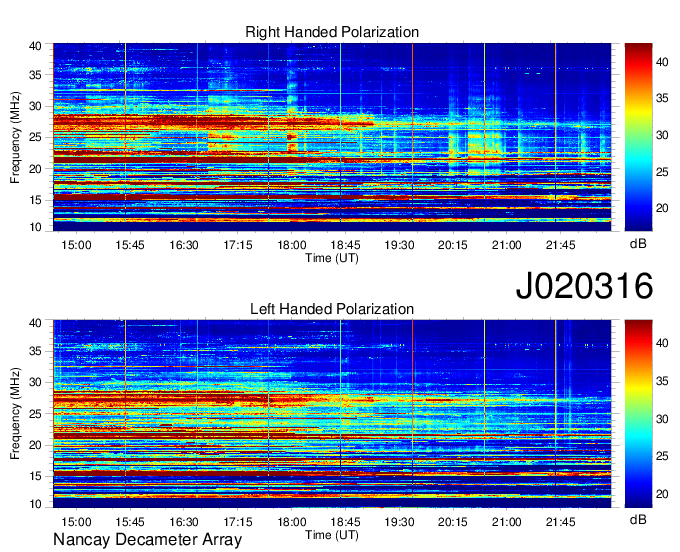This screenshot has height=552, width=680.
Task: Click the "dB" label under the upper color bar
Action: point(638,244)
